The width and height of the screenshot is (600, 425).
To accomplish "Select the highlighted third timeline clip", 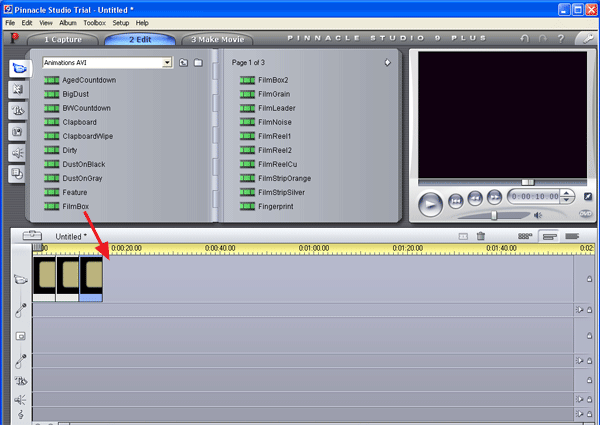I will [x=91, y=278].
